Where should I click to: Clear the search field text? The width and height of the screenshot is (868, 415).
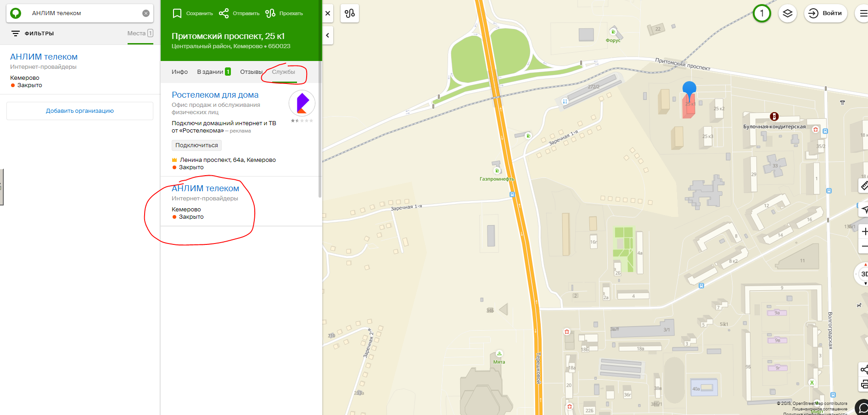click(146, 13)
